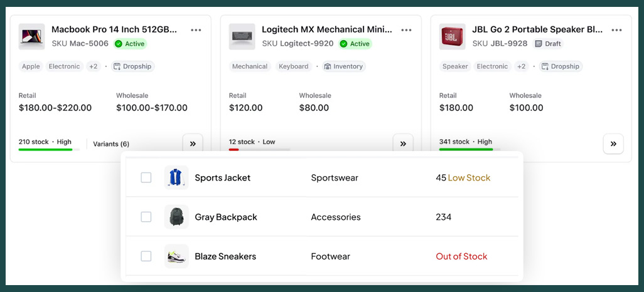Click the Blaze Sneakers shoe icon

[x=176, y=256]
